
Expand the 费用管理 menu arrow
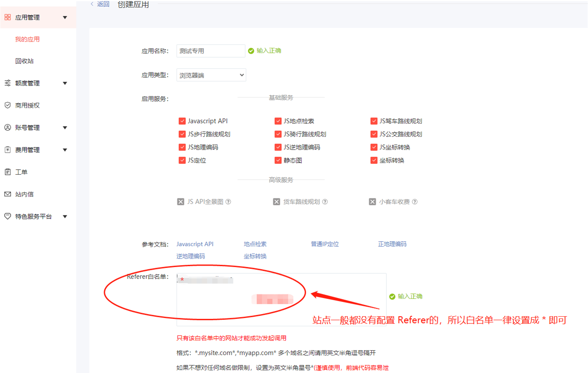65,150
